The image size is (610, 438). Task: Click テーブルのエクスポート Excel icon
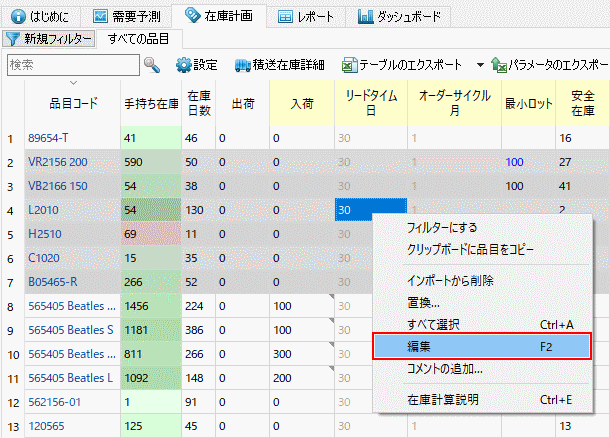[350, 65]
